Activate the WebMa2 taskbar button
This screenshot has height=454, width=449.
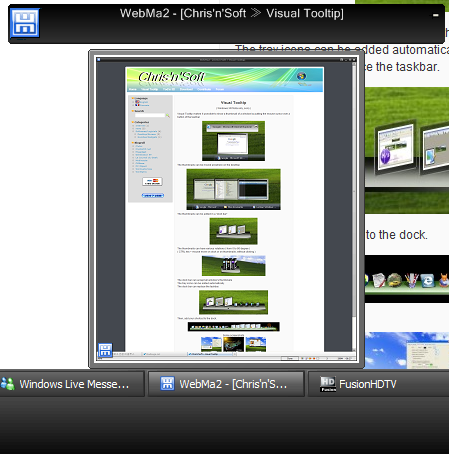[x=226, y=384]
